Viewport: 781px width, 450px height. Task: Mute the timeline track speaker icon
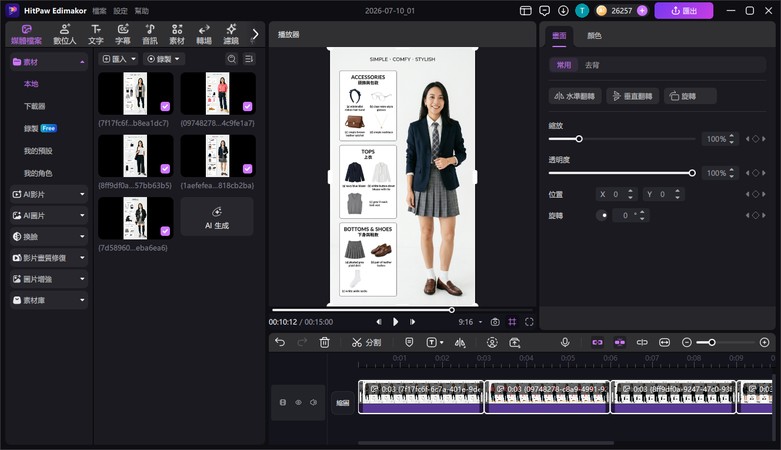(x=313, y=402)
